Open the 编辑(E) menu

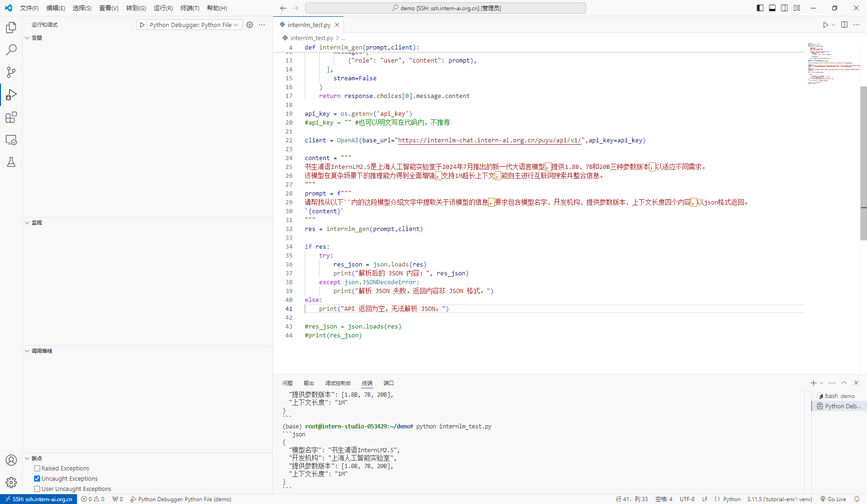[56, 8]
